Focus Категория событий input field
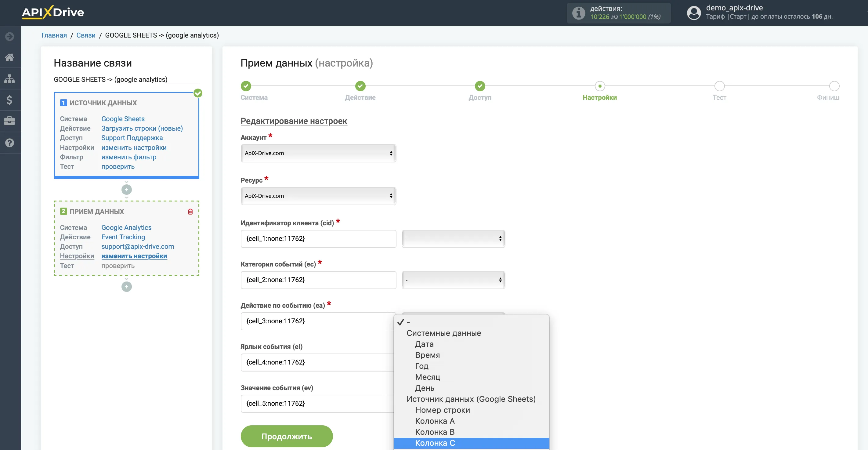This screenshot has height=450, width=868. click(318, 280)
